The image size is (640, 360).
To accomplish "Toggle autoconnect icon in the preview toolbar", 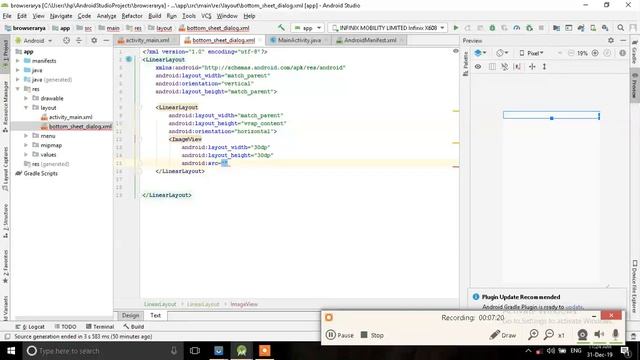I will pos(504,66).
